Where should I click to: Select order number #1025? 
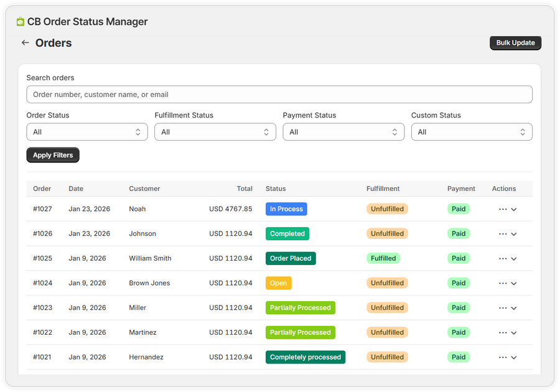[42, 258]
